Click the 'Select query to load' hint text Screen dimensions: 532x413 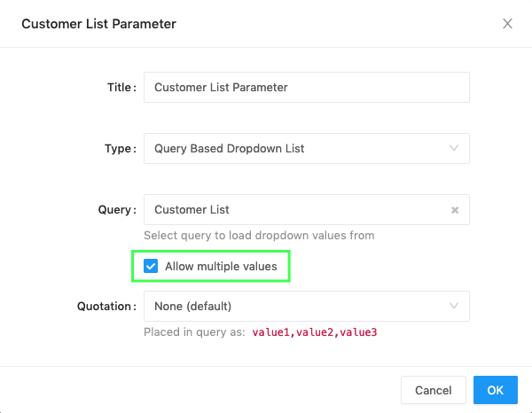(259, 236)
